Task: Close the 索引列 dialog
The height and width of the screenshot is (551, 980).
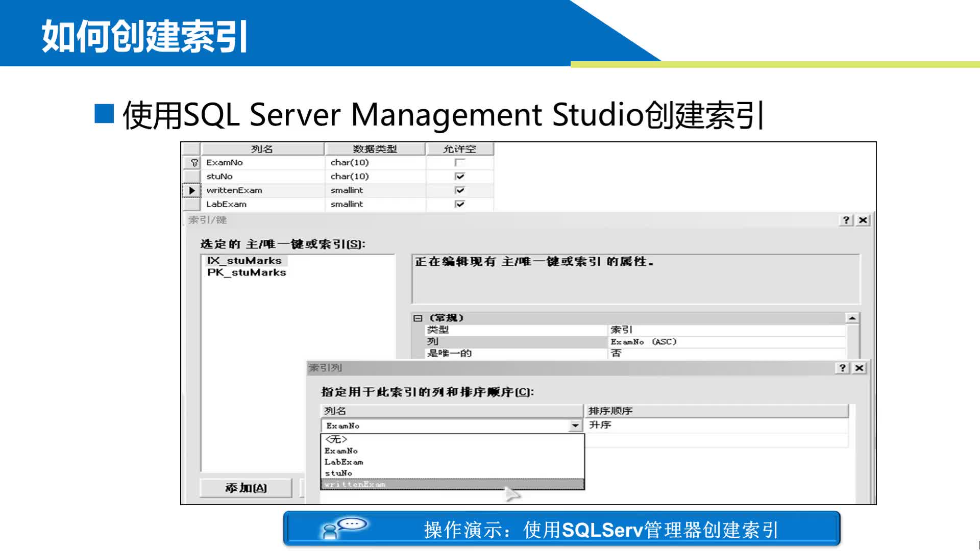Action: (860, 368)
